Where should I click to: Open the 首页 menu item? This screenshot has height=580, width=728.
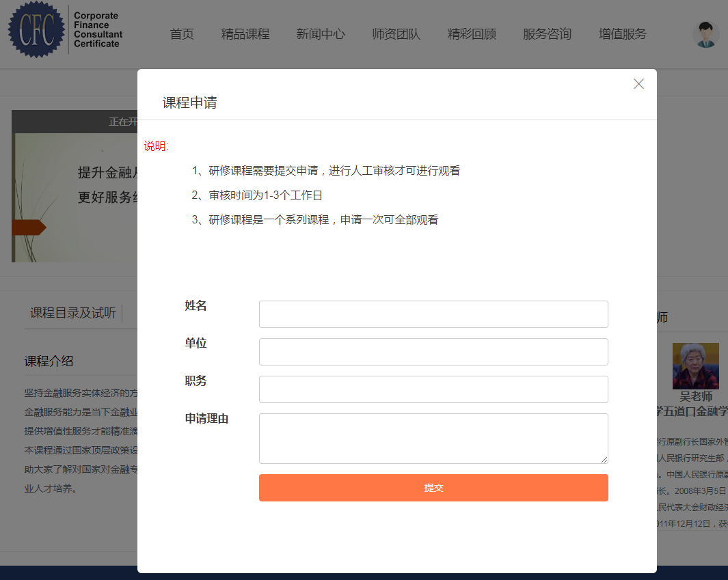point(182,34)
